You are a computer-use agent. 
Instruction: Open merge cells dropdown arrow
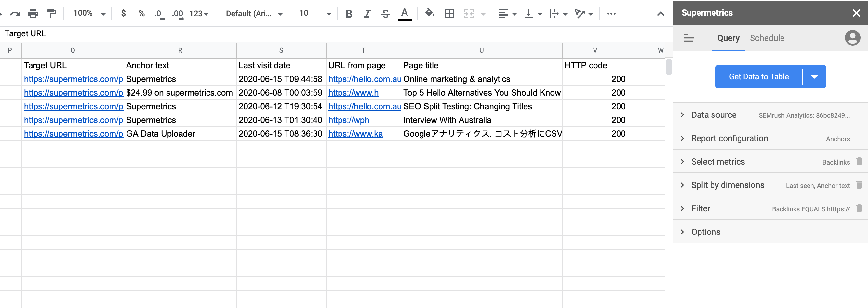click(x=483, y=14)
